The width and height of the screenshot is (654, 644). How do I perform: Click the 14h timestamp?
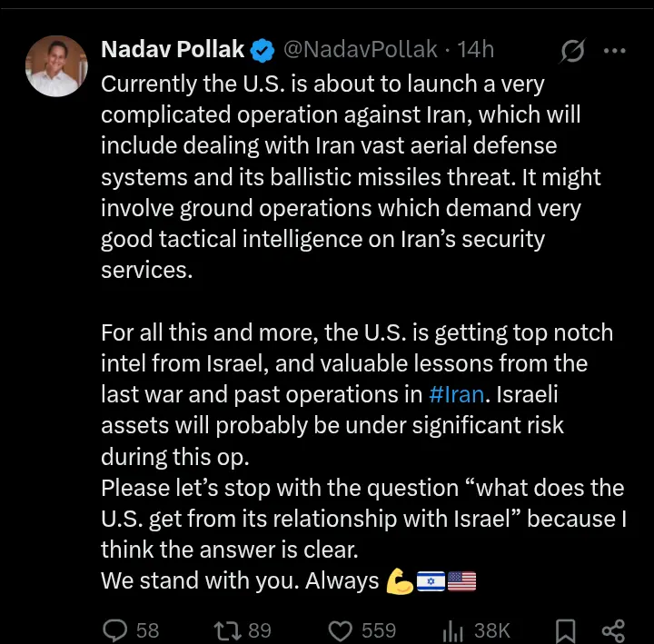(x=476, y=50)
